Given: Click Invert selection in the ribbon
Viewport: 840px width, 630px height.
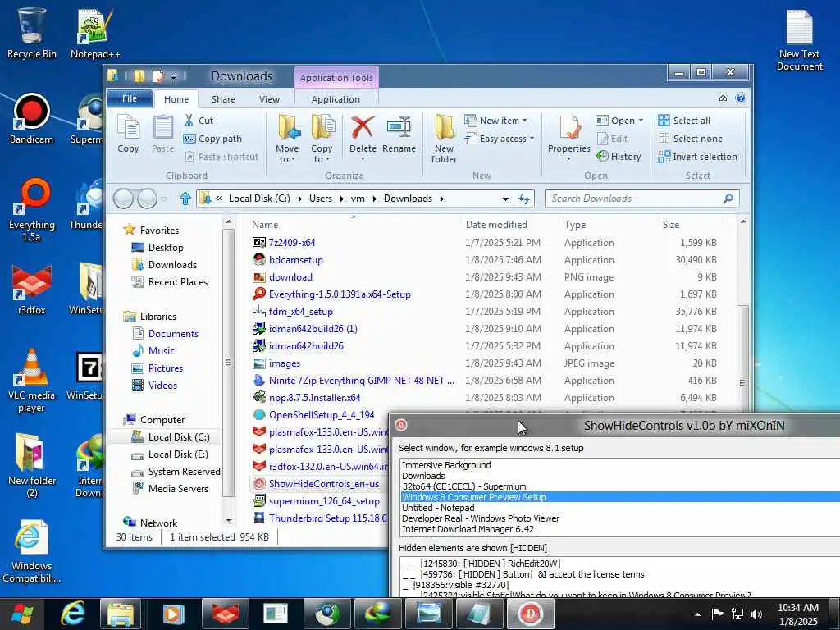Looking at the screenshot, I should 697,157.
